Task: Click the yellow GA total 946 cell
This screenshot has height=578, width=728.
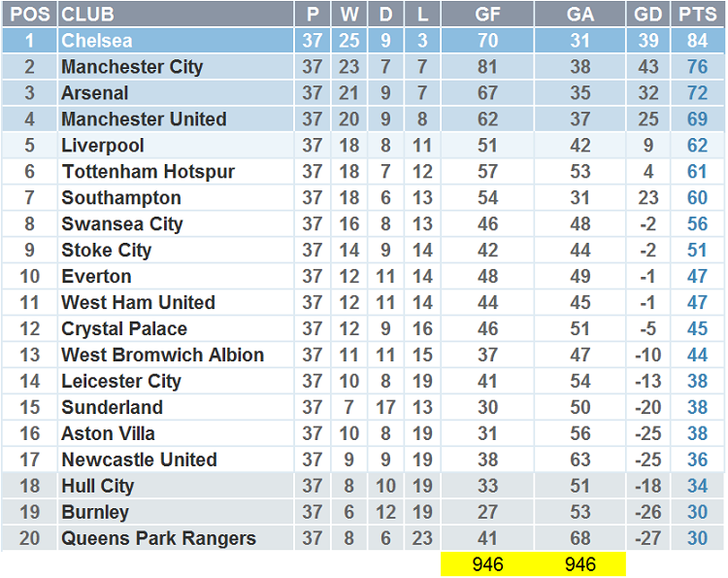Action: tap(579, 564)
